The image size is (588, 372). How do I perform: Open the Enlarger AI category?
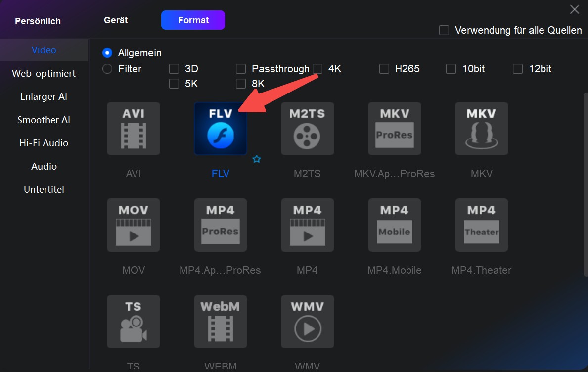[44, 97]
